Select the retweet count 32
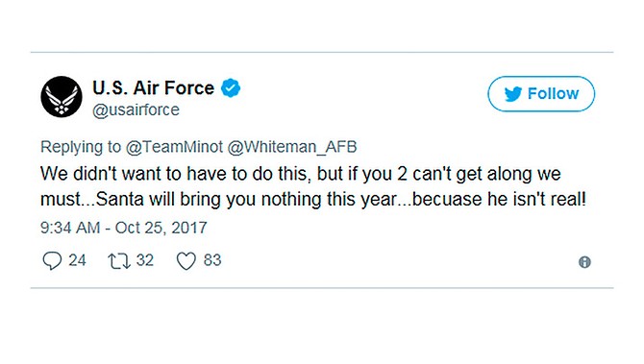Viewport: 644px width, 364px height. pyautogui.click(x=145, y=260)
